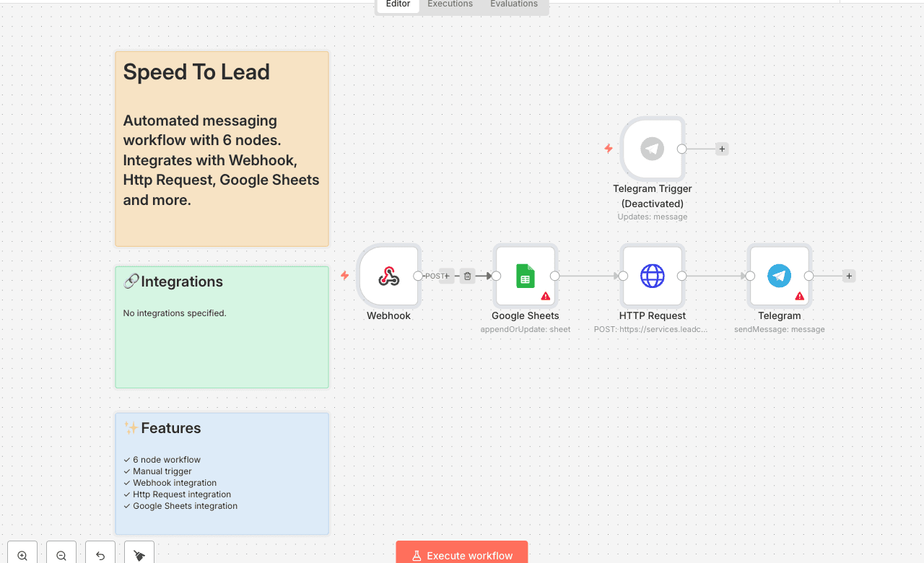Open the Webhook node
Viewport: 924px width, 563px height.
[389, 276]
